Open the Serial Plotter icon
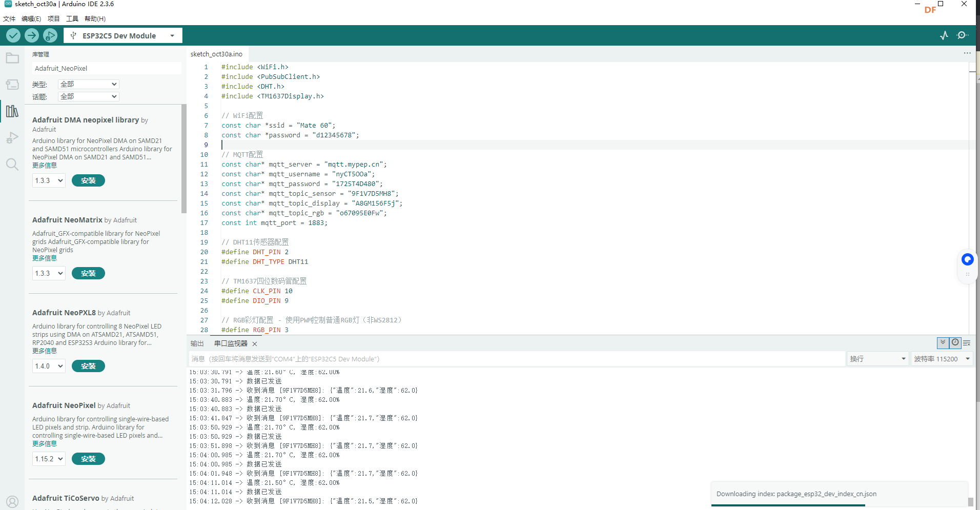The width and height of the screenshot is (980, 510). [944, 35]
